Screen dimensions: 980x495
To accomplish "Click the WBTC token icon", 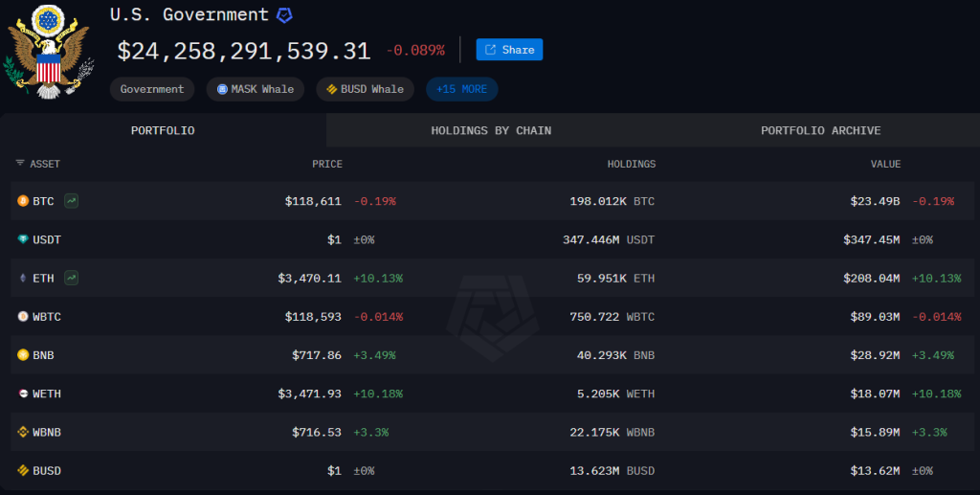I will 23,316.
